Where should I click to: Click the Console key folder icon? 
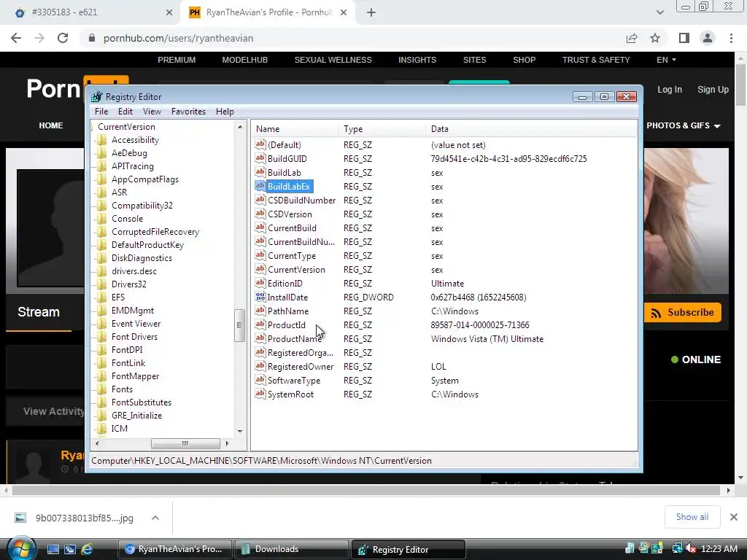click(x=101, y=219)
